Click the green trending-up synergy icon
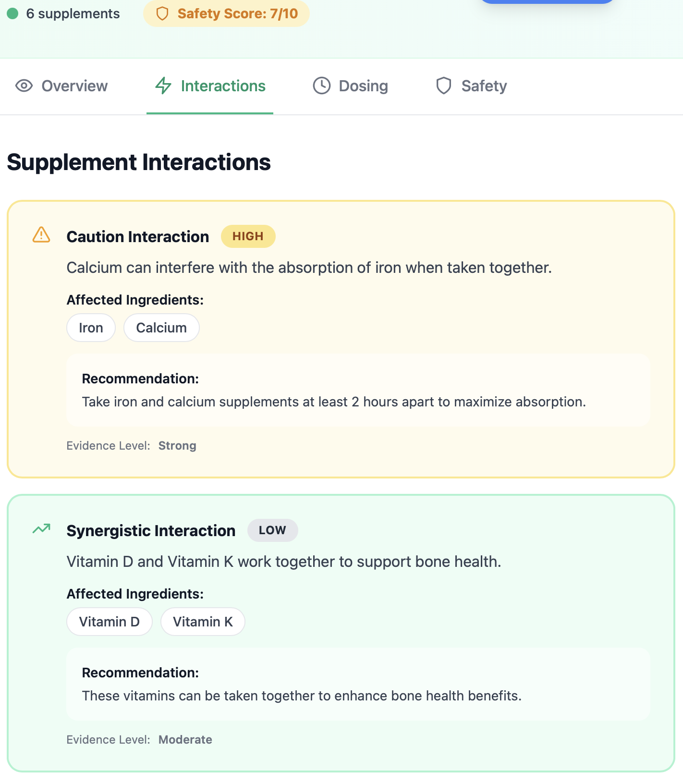This screenshot has width=683, height=784. pyautogui.click(x=41, y=529)
